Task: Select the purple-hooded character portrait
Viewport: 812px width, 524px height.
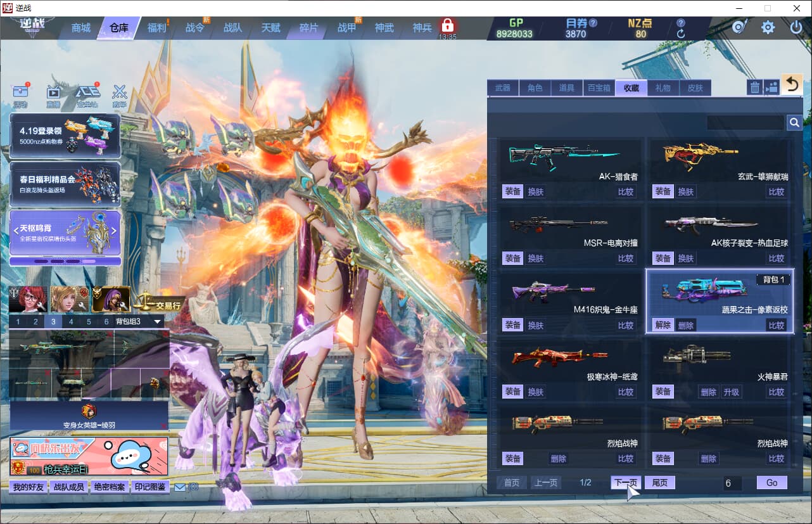Action: [111, 299]
